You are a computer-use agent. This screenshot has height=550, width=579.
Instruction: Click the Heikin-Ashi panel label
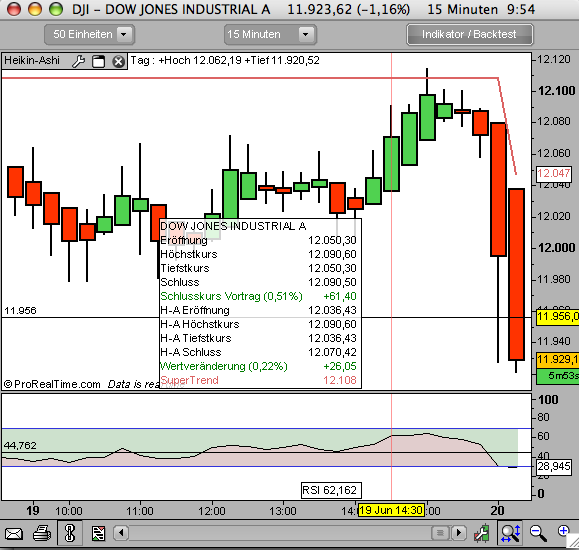32,61
